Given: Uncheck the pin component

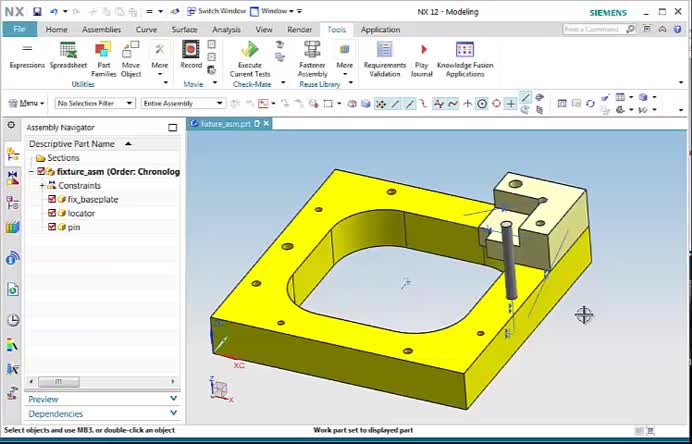Looking at the screenshot, I should pyautogui.click(x=52, y=226).
